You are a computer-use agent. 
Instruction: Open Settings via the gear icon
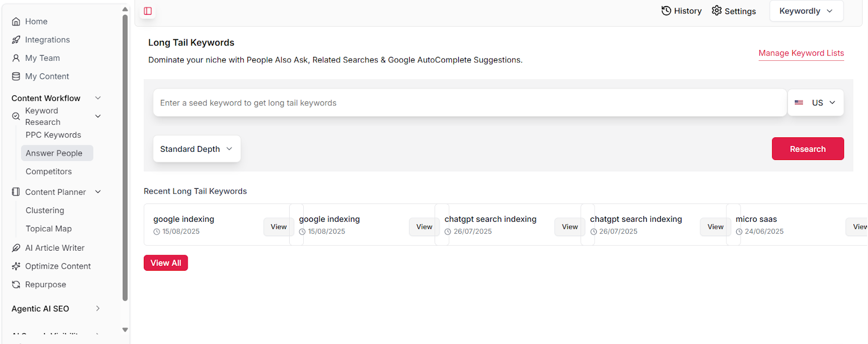[x=717, y=11]
